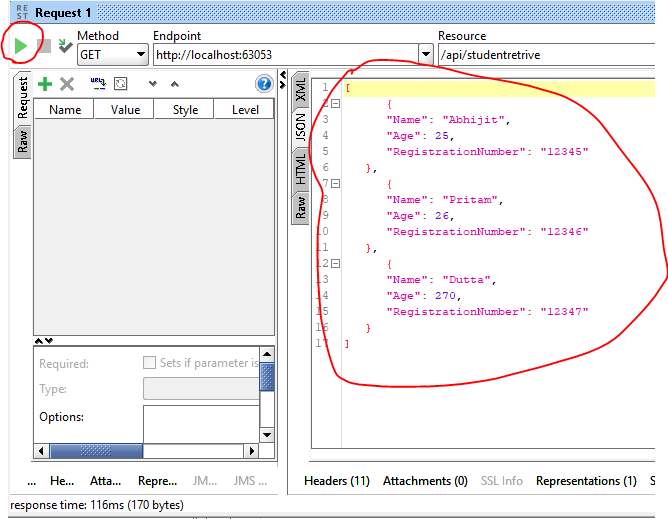Remove selected parameter with gray X
This screenshot has width=668, height=519.
pos(67,84)
